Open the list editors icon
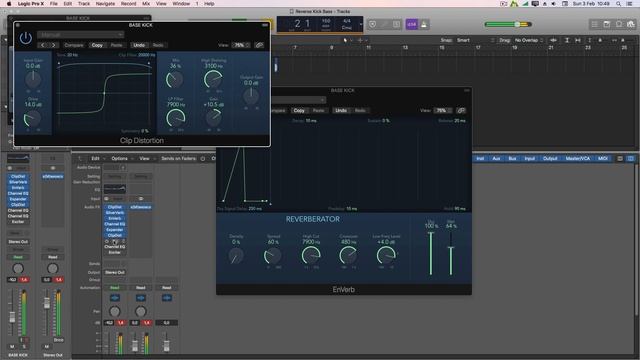Screen dimensions: 640x360 click(595, 24)
